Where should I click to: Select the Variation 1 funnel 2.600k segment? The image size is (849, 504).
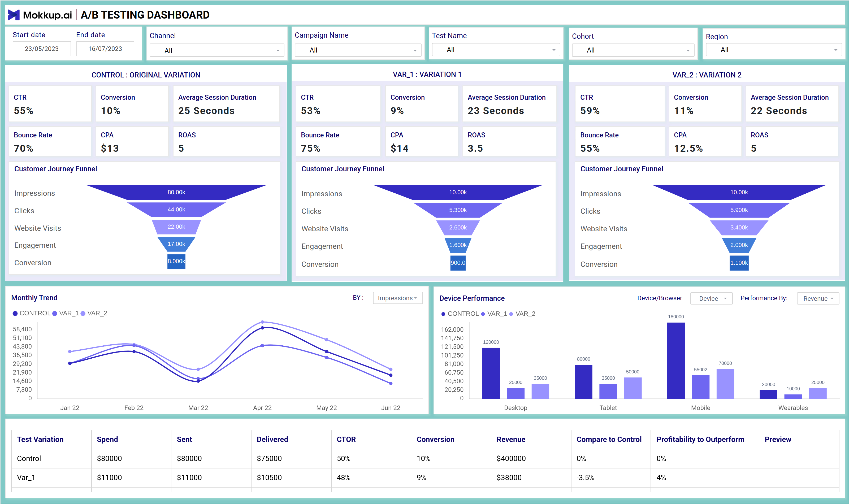pos(458,228)
